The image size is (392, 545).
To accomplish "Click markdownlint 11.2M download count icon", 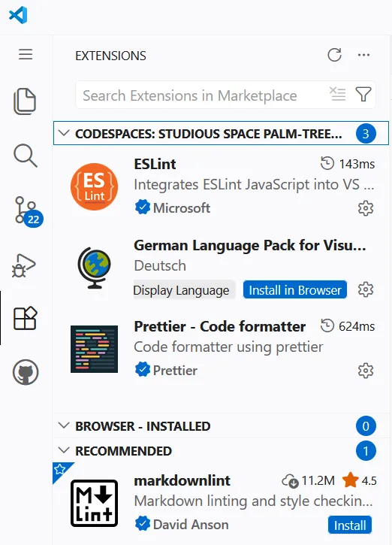I will click(x=291, y=481).
